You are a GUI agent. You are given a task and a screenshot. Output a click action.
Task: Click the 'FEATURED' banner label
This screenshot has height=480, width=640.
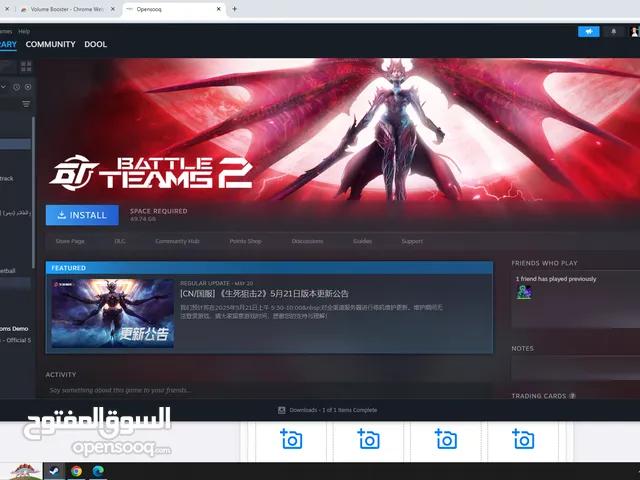(x=69, y=268)
